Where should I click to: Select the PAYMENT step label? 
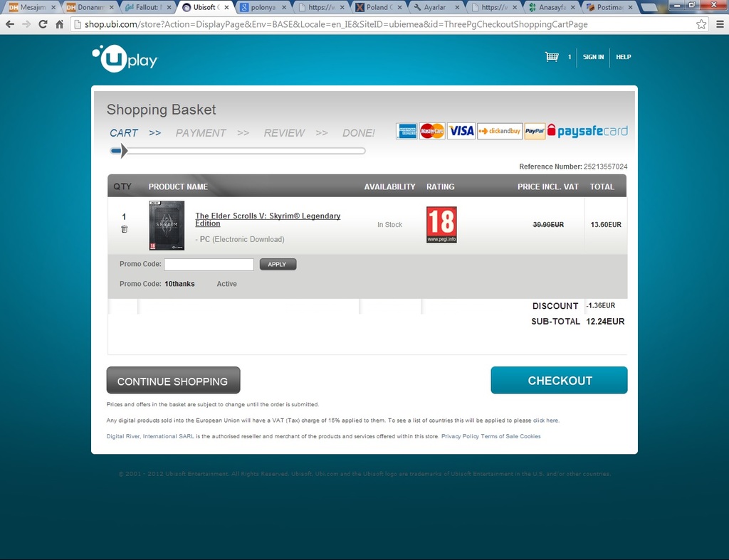point(201,133)
